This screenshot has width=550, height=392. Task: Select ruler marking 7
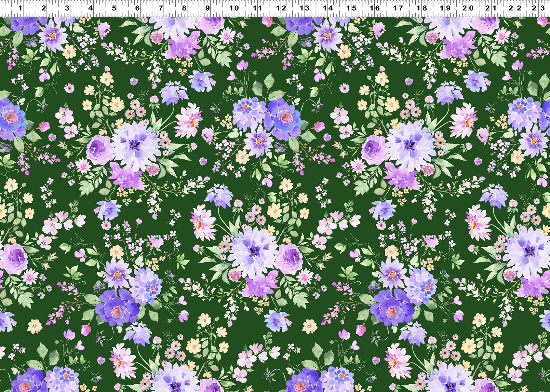pos(161,8)
